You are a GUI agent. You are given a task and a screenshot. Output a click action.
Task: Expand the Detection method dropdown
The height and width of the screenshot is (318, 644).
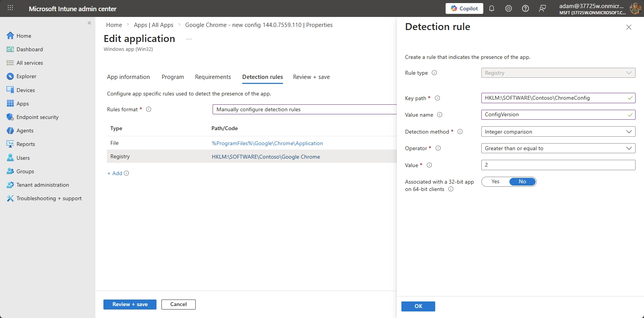(558, 132)
